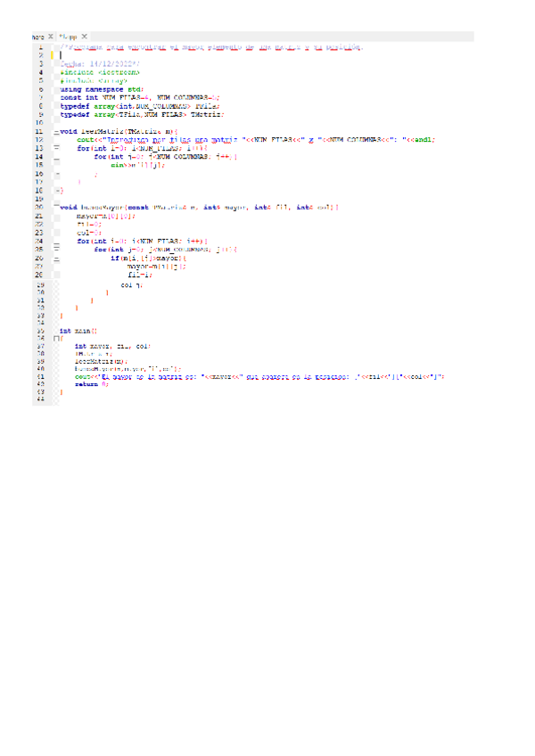This screenshot has height=756, width=535.
Task: Close the first editor tab ending in 'here'
Action: [50, 37]
